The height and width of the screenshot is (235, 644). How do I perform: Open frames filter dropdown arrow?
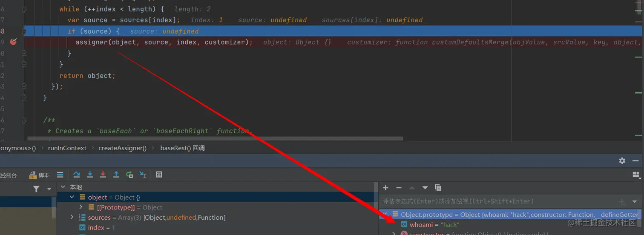coord(49,189)
